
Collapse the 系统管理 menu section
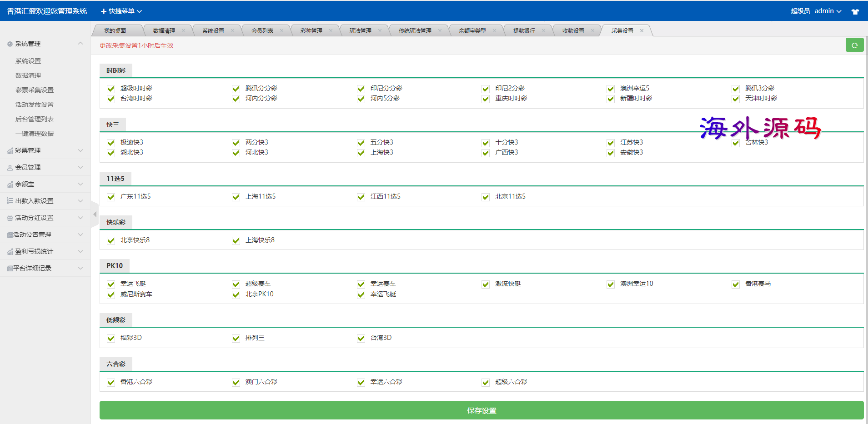(45, 44)
